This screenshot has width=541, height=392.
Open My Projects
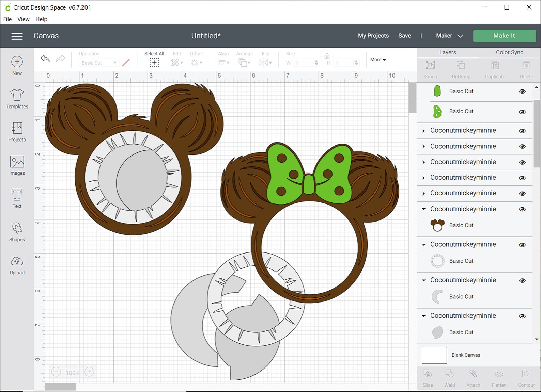click(x=373, y=36)
